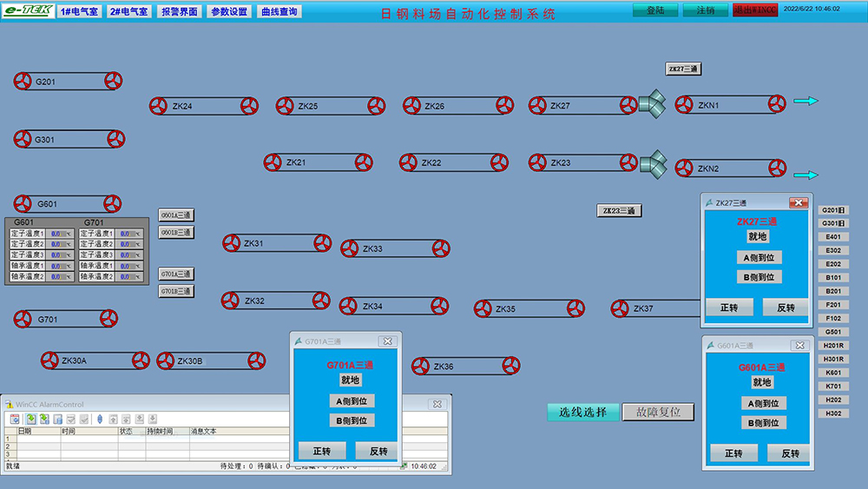This screenshot has width=868, height=489.
Task: Select H201R in the right-side list
Action: (833, 346)
